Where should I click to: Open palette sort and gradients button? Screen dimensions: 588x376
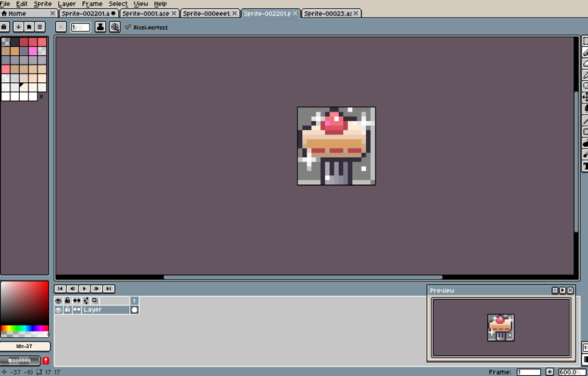[18, 27]
